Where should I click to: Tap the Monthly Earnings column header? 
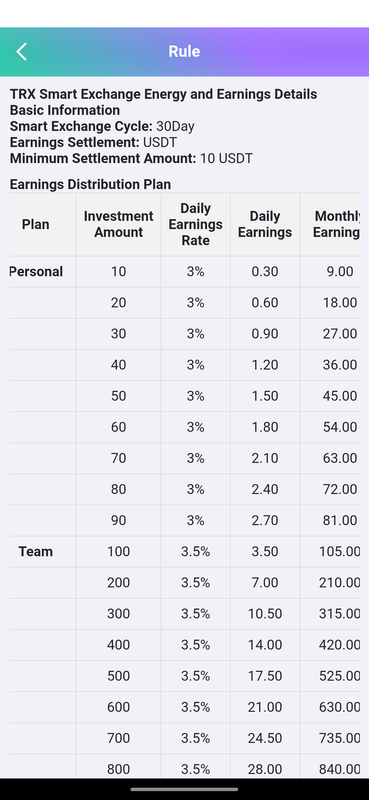click(x=334, y=224)
